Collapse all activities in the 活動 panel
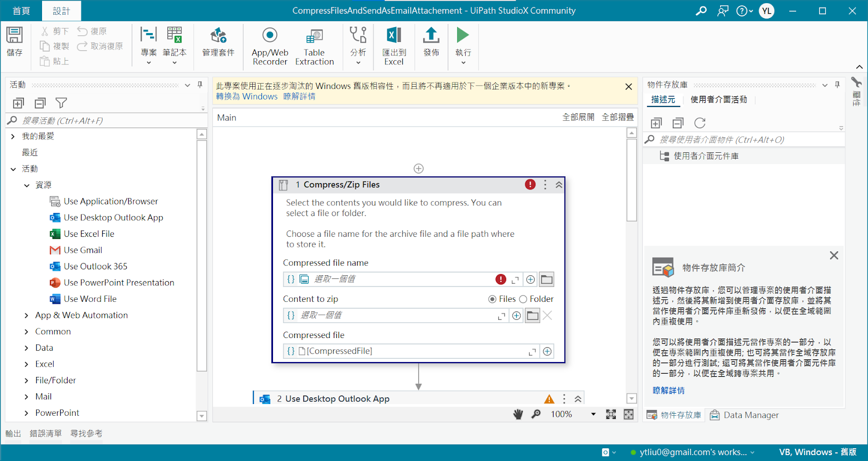 [40, 103]
